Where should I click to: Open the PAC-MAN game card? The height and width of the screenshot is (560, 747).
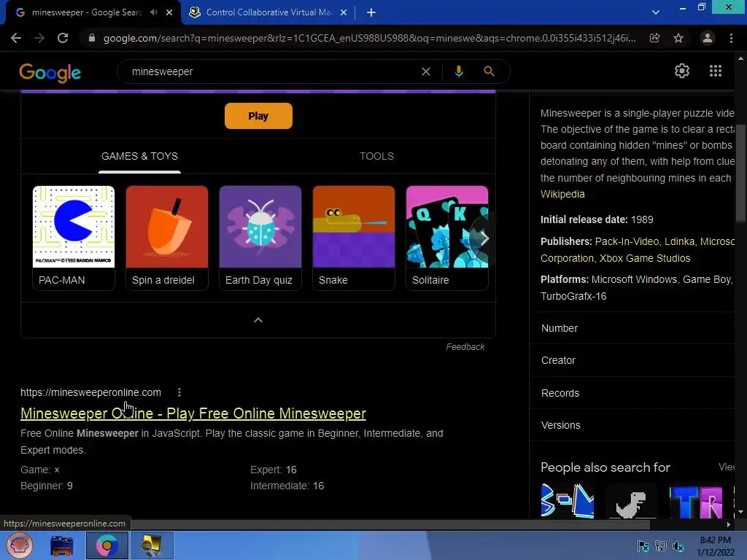point(74,238)
